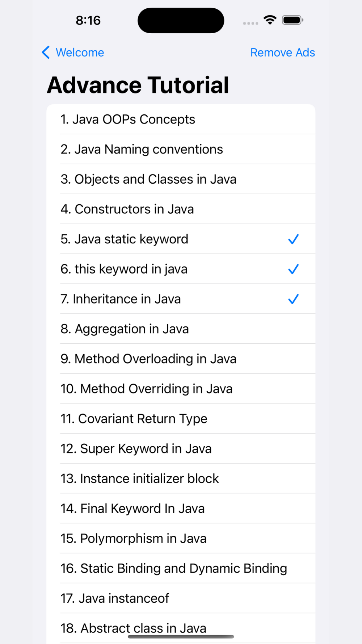This screenshot has width=362, height=644.
Task: Tap Remove Ads button
Action: tap(282, 53)
